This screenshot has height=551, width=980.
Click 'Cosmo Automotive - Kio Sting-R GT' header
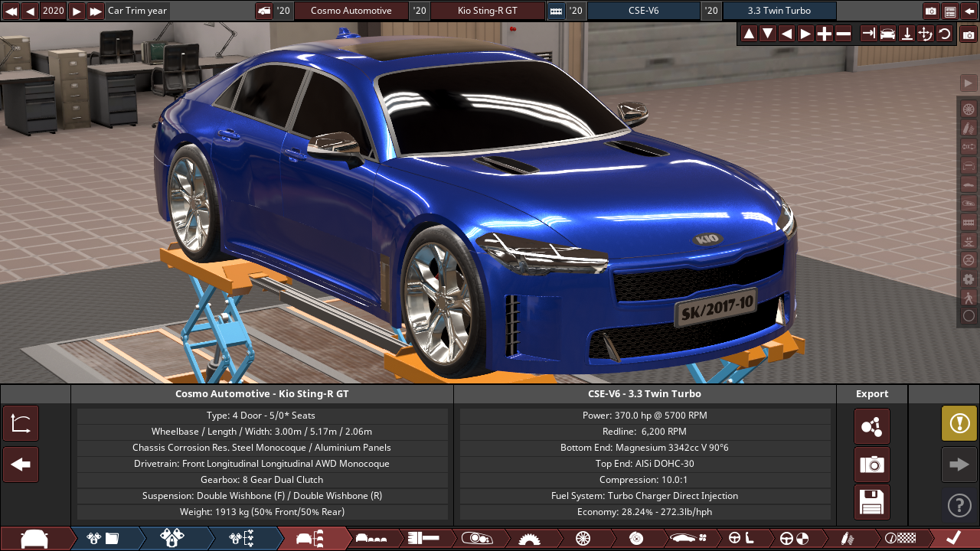[x=262, y=394]
